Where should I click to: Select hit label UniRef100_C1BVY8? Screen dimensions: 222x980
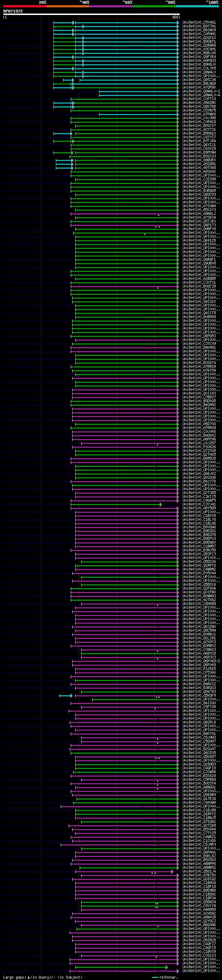199,516
